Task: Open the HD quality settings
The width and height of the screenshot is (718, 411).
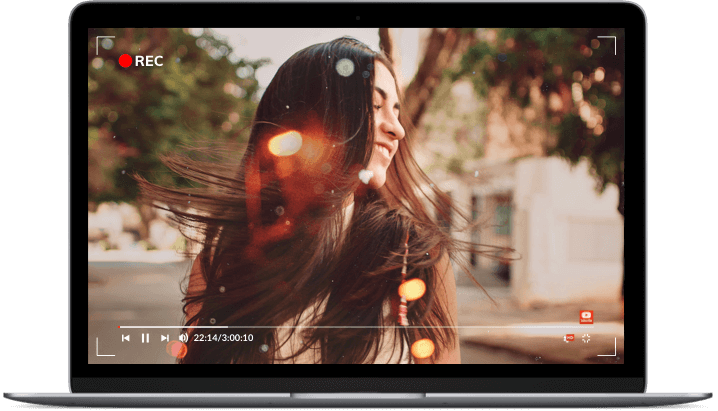Action: [x=569, y=338]
